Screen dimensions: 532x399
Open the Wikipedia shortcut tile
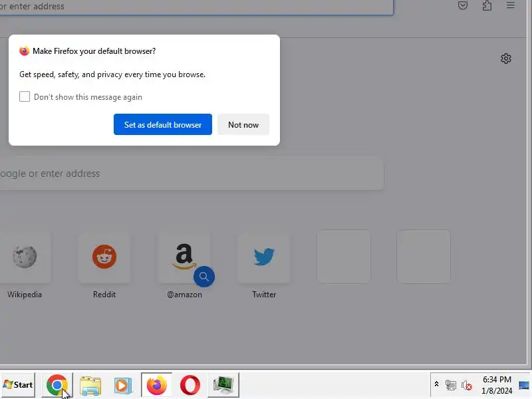coord(25,257)
